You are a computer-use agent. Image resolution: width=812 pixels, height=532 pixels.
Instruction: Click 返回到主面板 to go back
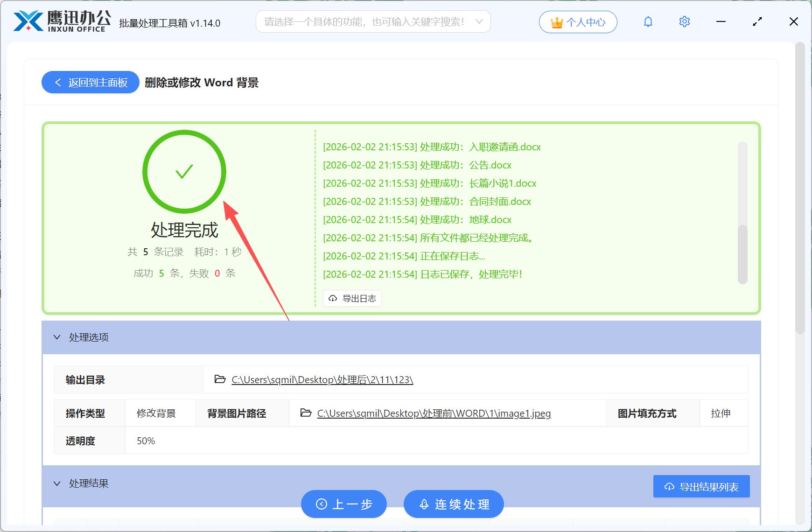[x=90, y=82]
